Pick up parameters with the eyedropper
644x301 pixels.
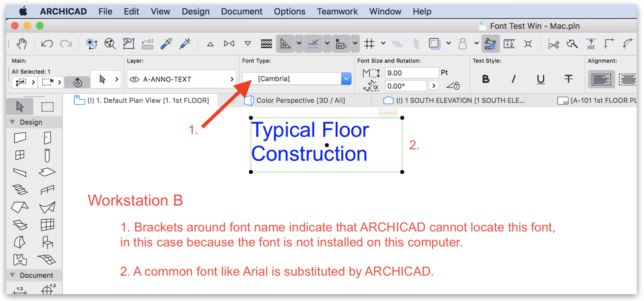coord(166,44)
